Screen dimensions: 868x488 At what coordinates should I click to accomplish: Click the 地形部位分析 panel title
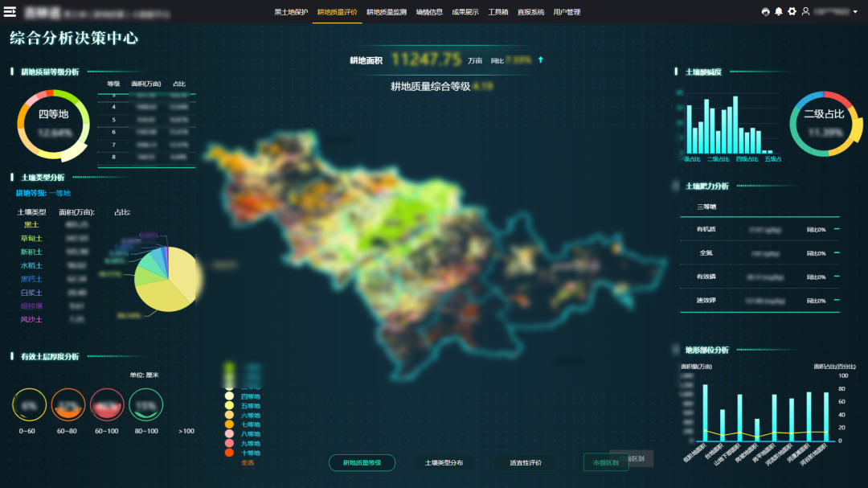click(x=707, y=350)
